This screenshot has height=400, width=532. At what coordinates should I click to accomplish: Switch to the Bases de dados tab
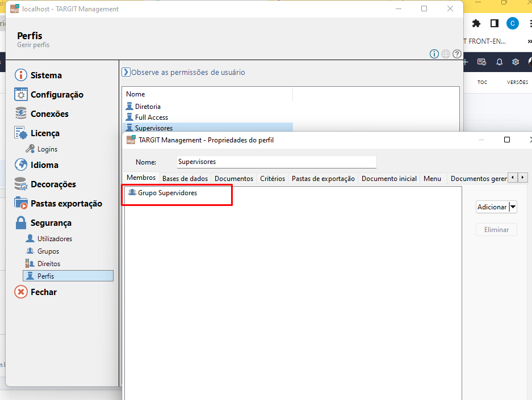tap(185, 179)
